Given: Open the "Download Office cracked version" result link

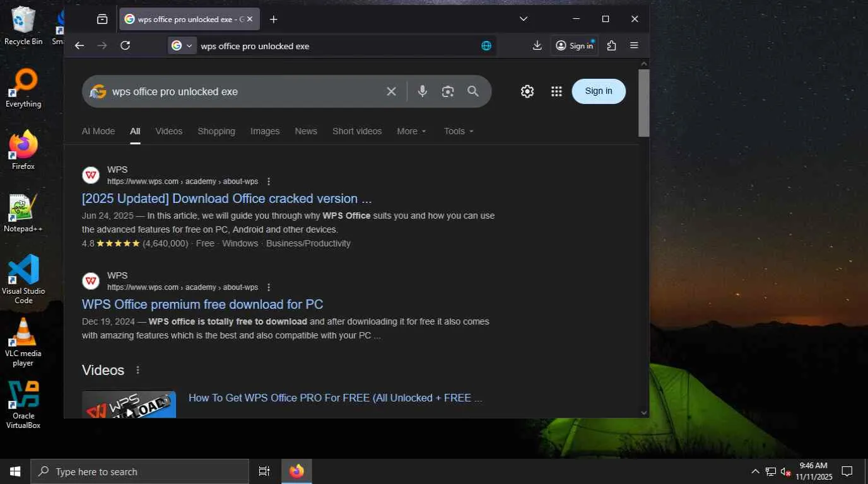Looking at the screenshot, I should pyautogui.click(x=227, y=199).
